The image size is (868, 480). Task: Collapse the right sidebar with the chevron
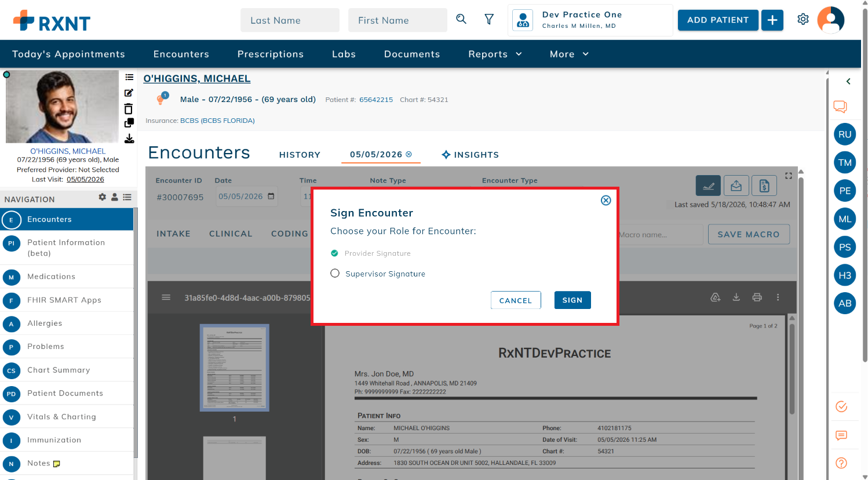point(848,81)
